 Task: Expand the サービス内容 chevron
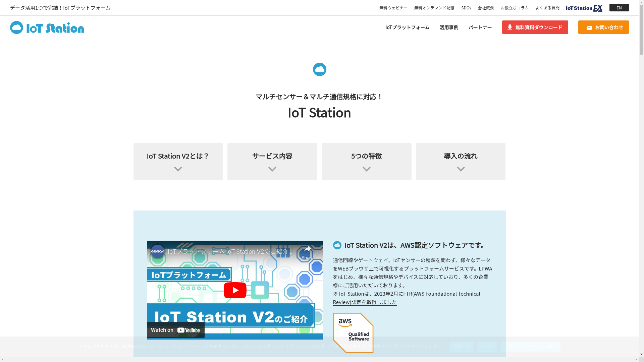(272, 169)
